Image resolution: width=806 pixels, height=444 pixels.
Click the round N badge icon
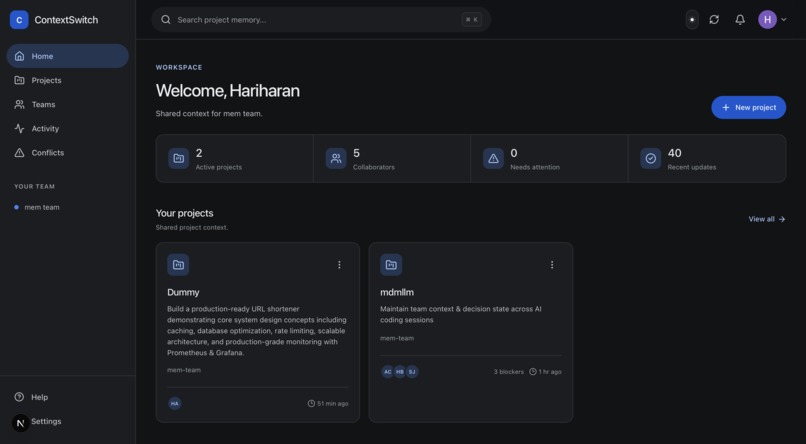[x=21, y=423]
